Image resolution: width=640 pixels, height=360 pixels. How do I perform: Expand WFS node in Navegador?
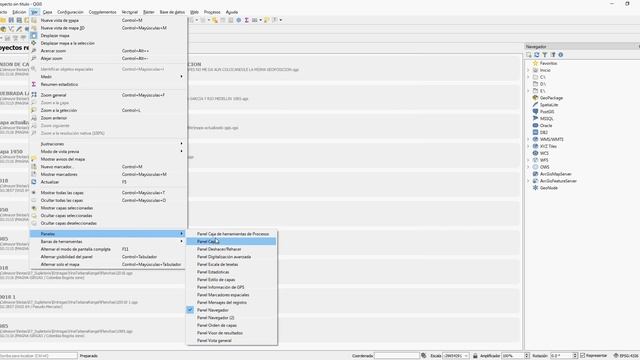click(x=528, y=160)
